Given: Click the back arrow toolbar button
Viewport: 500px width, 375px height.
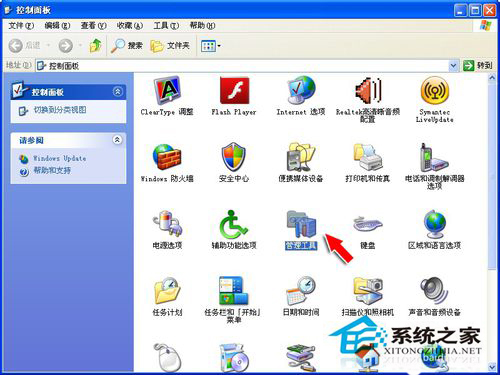Looking at the screenshot, I should pyautogui.click(x=15, y=46).
